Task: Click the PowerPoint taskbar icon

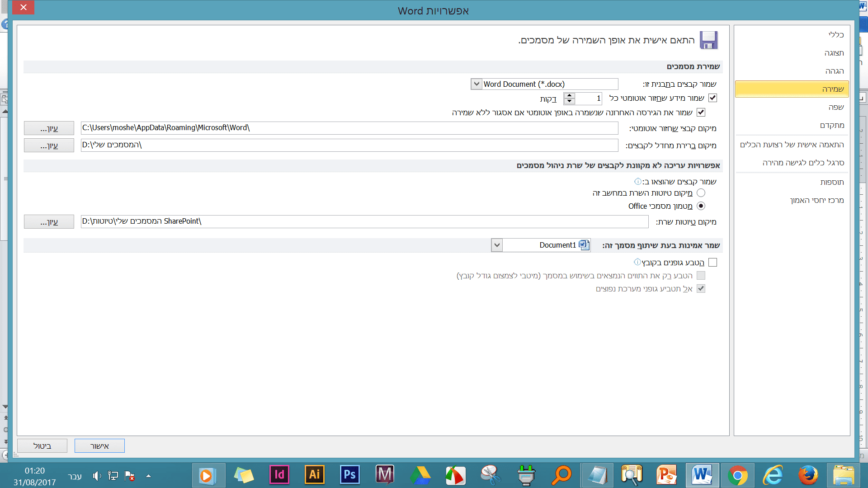Action: click(667, 475)
